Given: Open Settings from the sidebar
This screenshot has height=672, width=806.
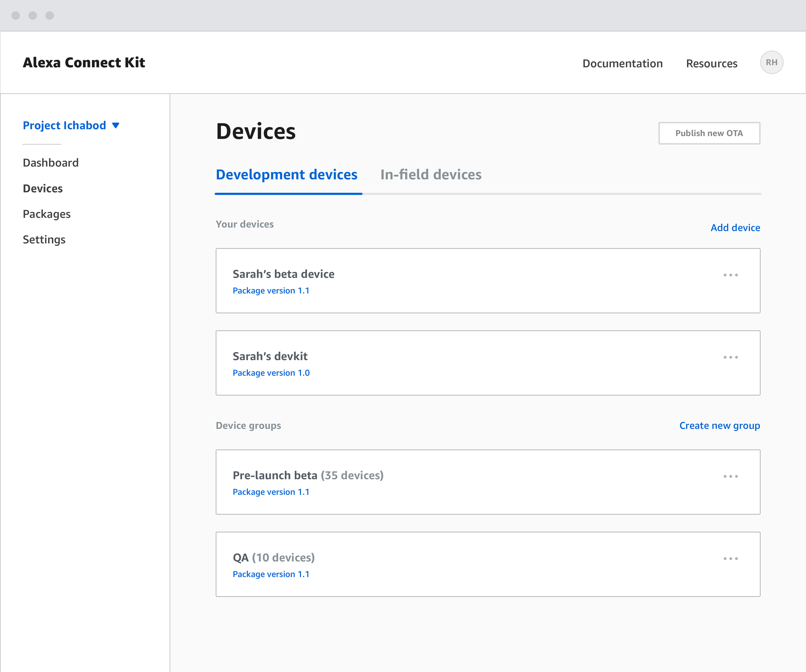Looking at the screenshot, I should [44, 240].
